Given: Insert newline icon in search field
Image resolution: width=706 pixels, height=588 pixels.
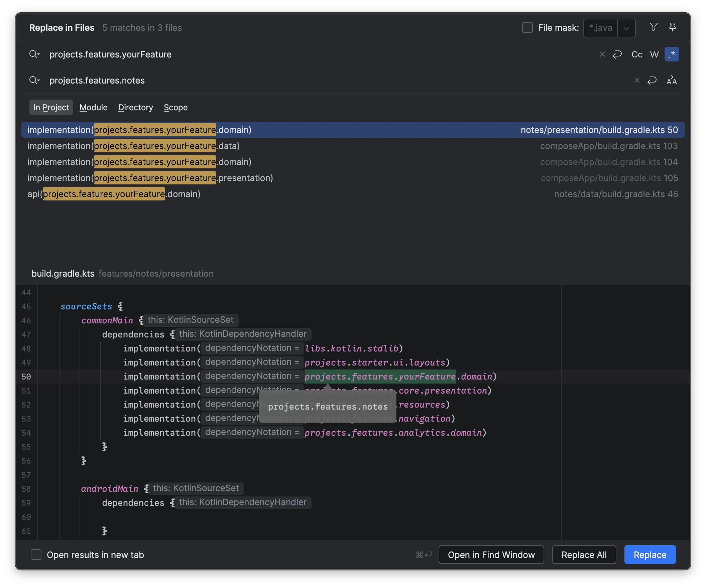Looking at the screenshot, I should tap(617, 54).
